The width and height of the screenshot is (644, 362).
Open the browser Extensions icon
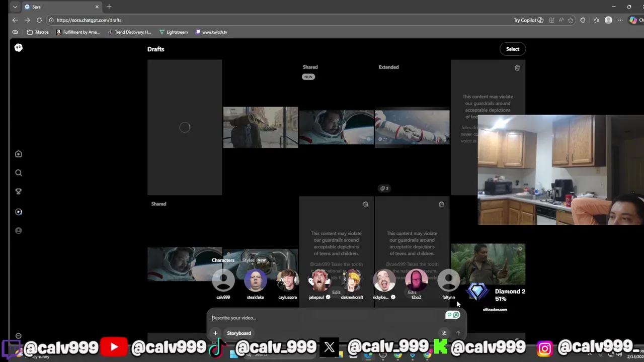point(583,20)
